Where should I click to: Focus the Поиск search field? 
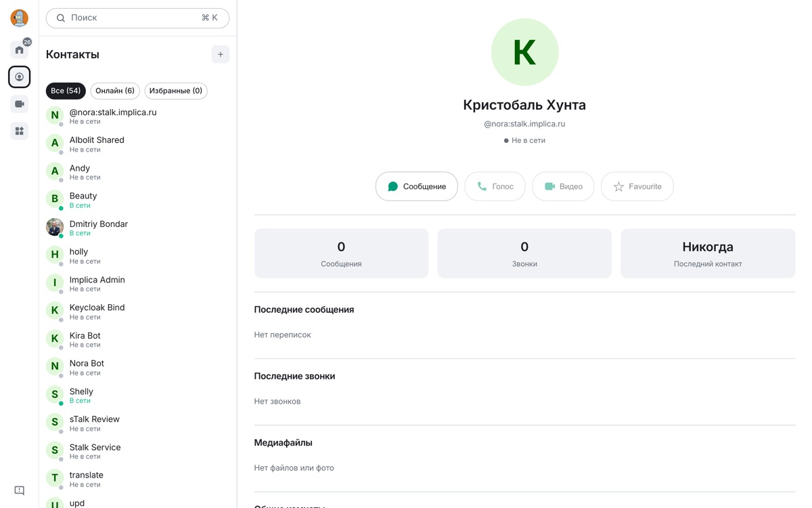137,18
